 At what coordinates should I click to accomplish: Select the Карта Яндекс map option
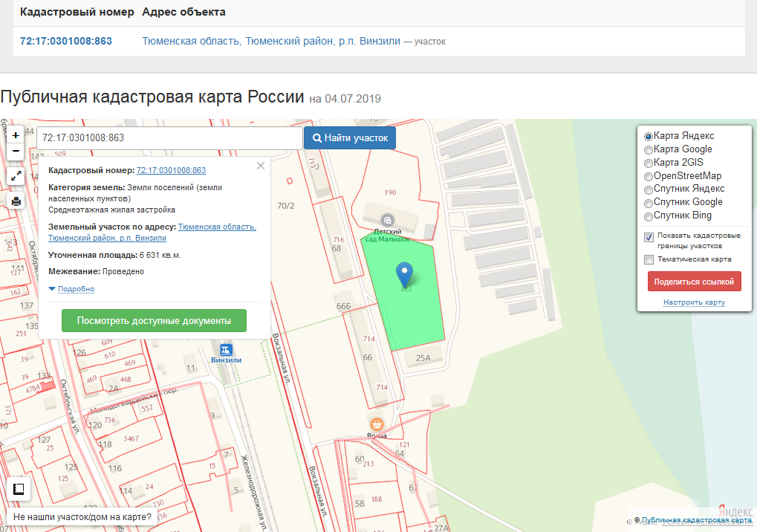click(649, 137)
